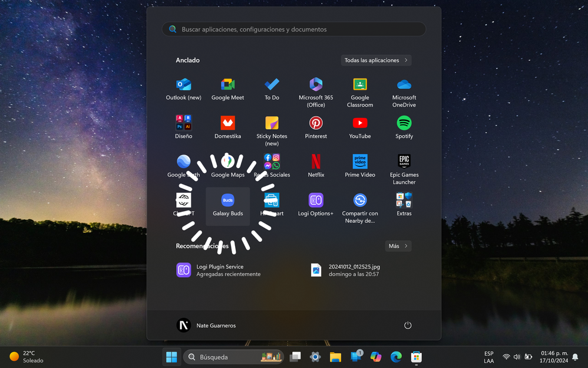Launch Netflix

click(316, 166)
